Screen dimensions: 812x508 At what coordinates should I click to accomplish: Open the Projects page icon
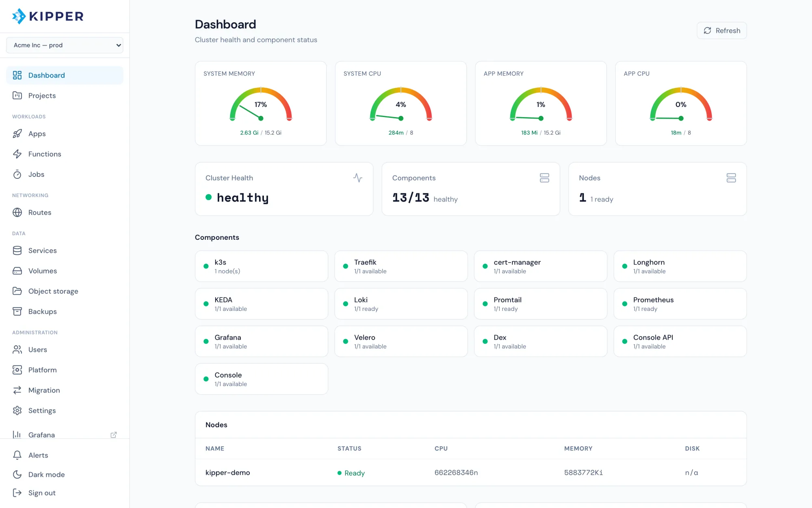(x=17, y=96)
